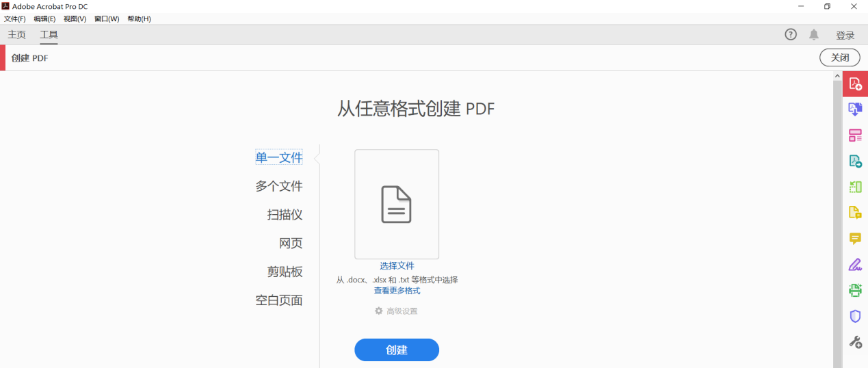Open the blue Protect shield tool icon
Image resolution: width=868 pixels, height=368 pixels.
point(855,316)
